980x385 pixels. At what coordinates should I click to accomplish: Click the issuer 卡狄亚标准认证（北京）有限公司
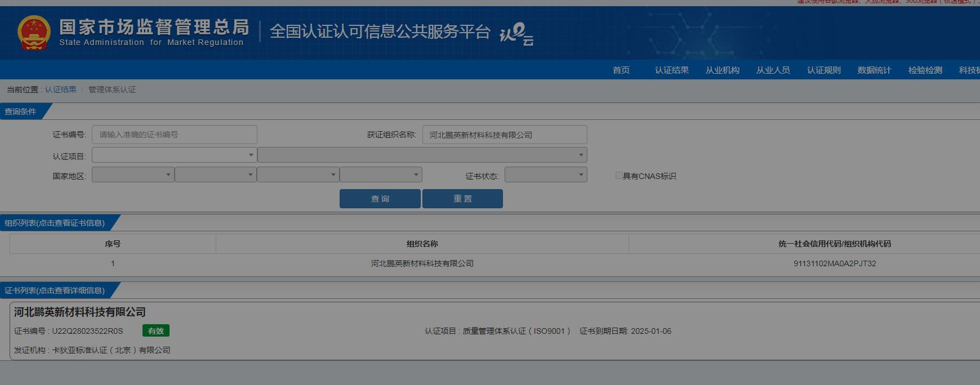[x=111, y=350]
